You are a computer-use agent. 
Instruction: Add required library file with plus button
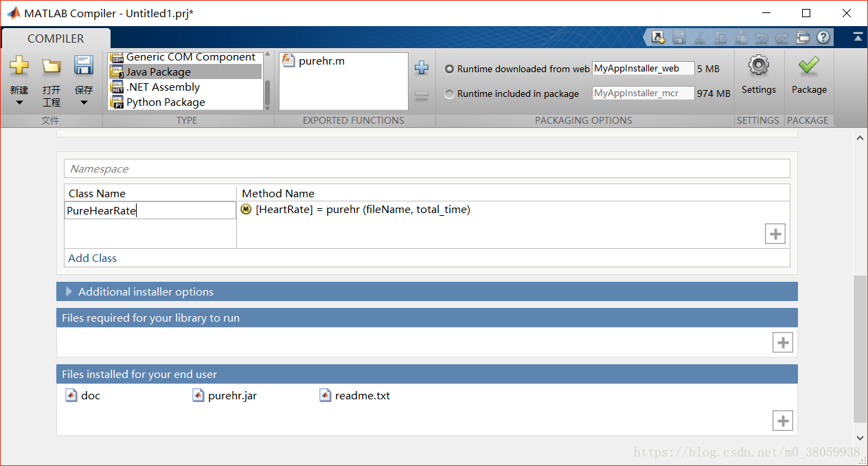coord(783,342)
